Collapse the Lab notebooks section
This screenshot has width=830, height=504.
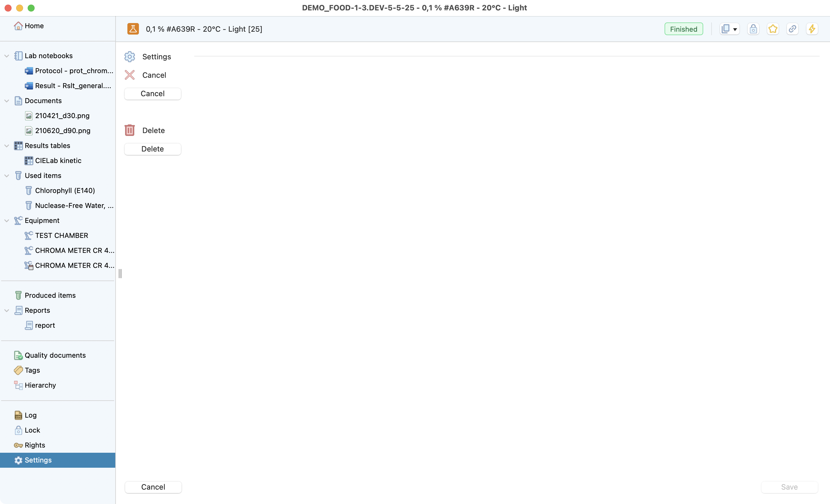point(7,56)
